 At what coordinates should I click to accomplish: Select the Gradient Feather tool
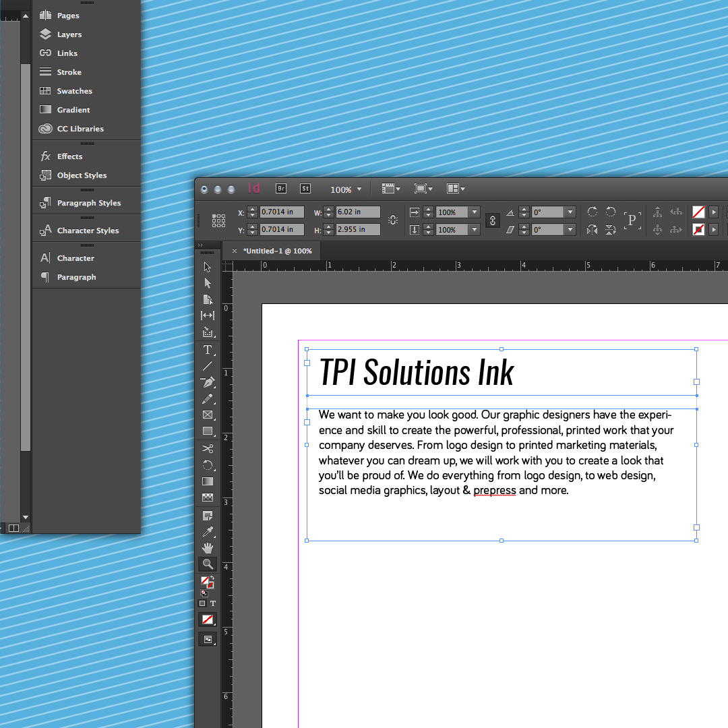click(x=207, y=497)
